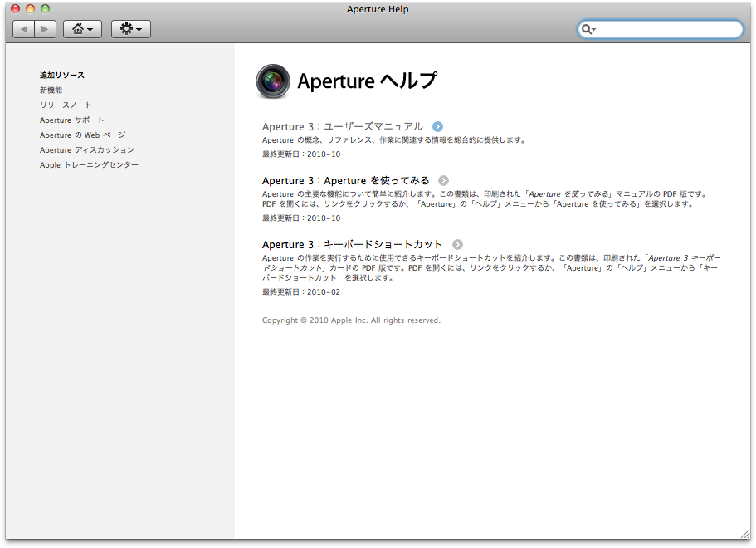The width and height of the screenshot is (756, 548).
Task: Open the gear action menu
Action: 130,29
